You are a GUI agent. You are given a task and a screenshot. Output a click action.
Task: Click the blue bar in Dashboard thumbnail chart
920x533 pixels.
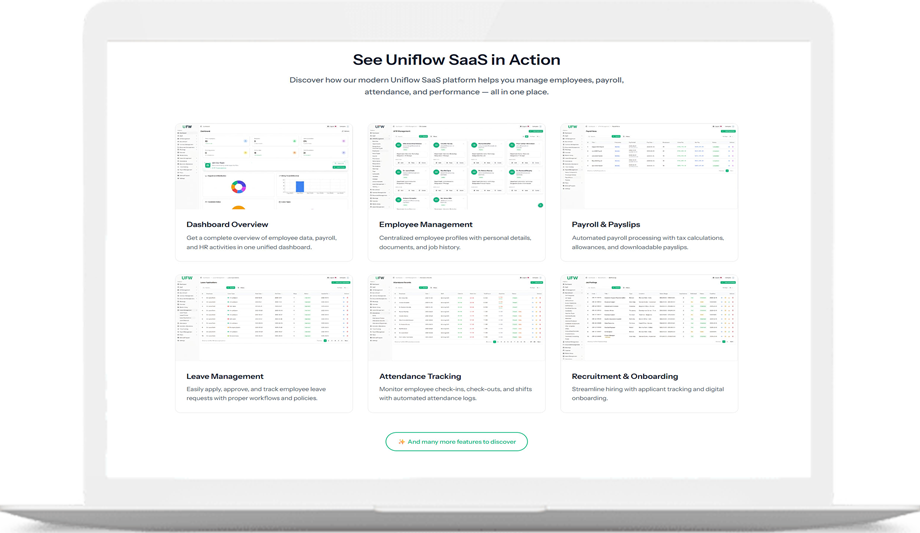[x=300, y=187]
